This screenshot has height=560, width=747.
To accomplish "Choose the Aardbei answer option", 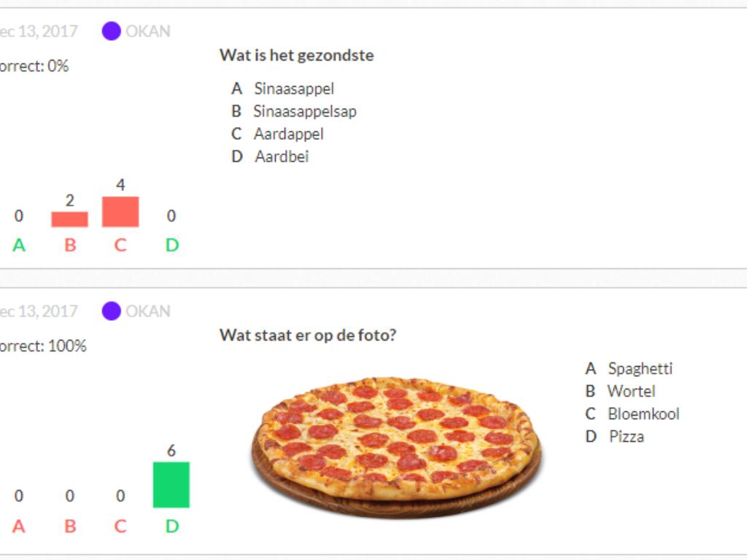I will (282, 157).
